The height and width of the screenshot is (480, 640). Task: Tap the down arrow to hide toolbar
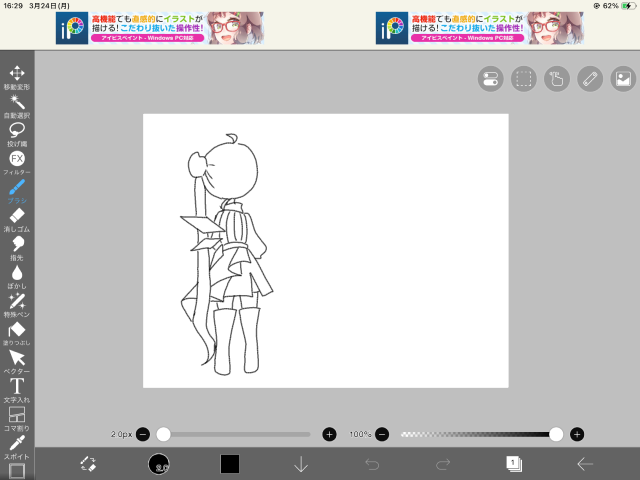click(301, 464)
